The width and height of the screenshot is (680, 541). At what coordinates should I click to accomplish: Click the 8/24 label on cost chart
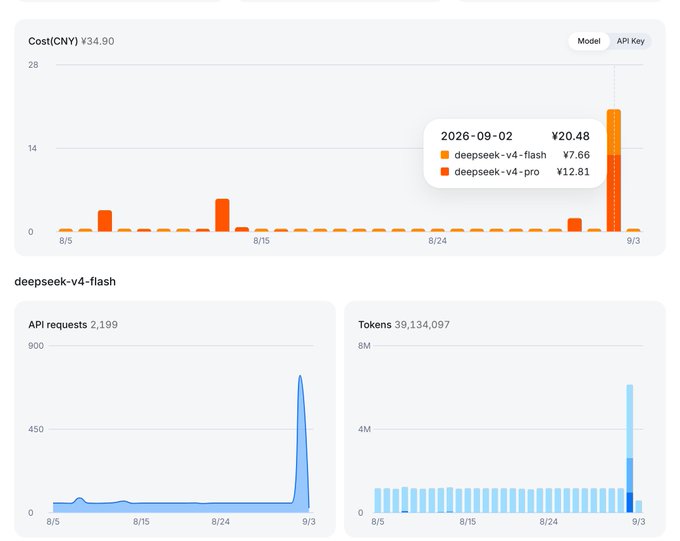point(437,241)
